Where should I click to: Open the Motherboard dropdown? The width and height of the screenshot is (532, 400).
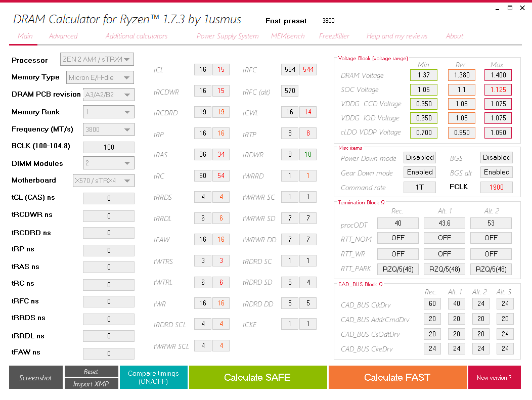[x=104, y=181]
